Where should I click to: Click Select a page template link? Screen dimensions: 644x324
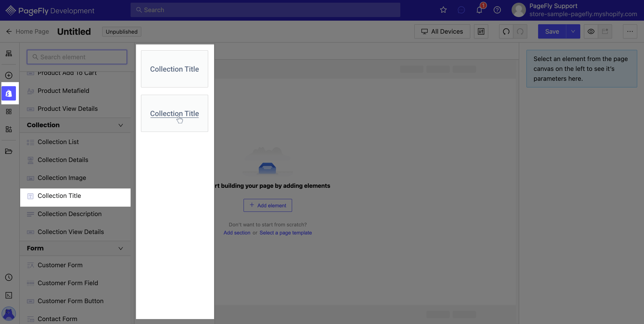285,233
